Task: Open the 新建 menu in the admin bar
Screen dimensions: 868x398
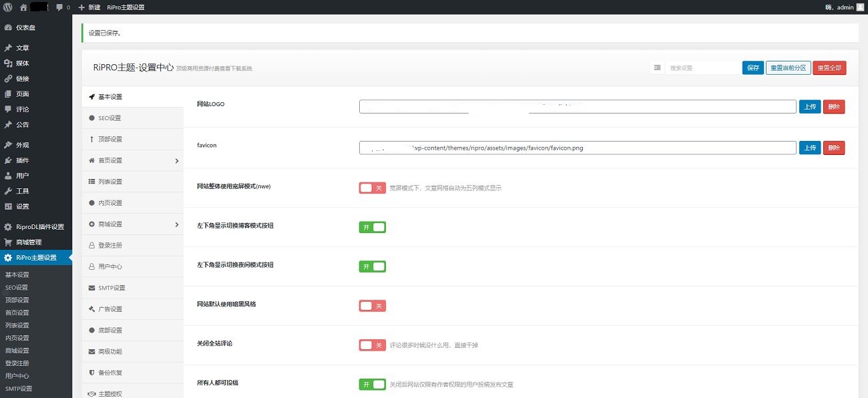Action: pyautogui.click(x=89, y=7)
